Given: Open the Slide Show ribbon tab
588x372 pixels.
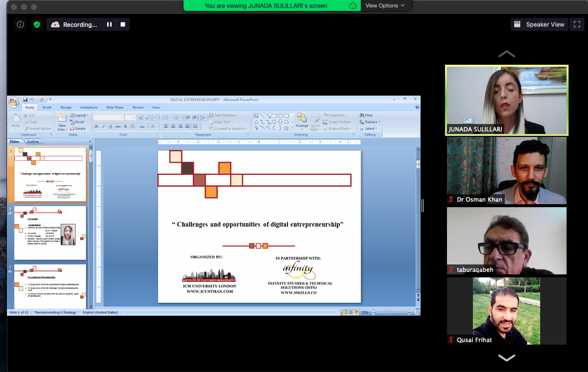Looking at the screenshot, I should click(x=115, y=107).
